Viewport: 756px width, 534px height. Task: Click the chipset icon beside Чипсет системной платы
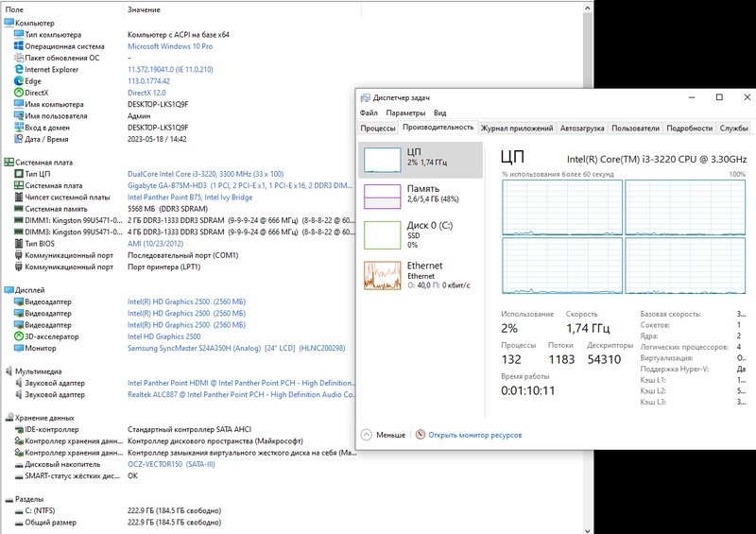[19, 197]
